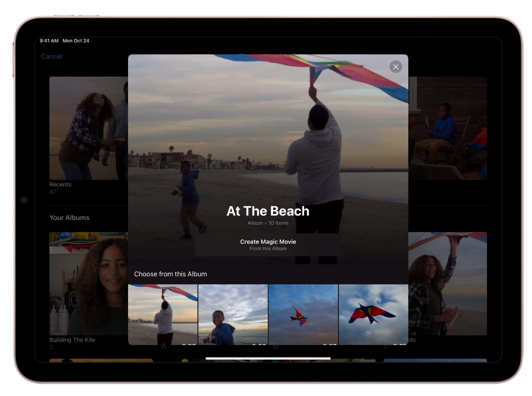The image size is (532, 396).
Task: Tap Create Magic Movie from this Album
Action: (x=268, y=245)
